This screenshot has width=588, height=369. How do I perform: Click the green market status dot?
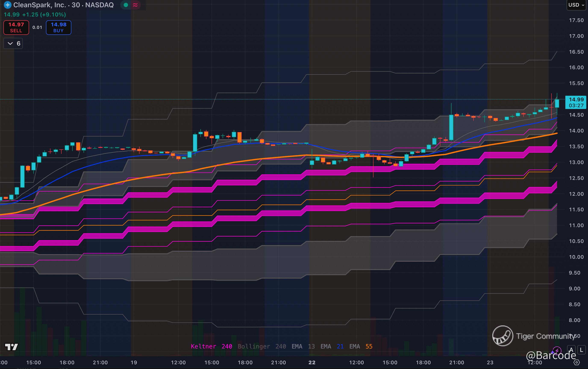pos(126,5)
